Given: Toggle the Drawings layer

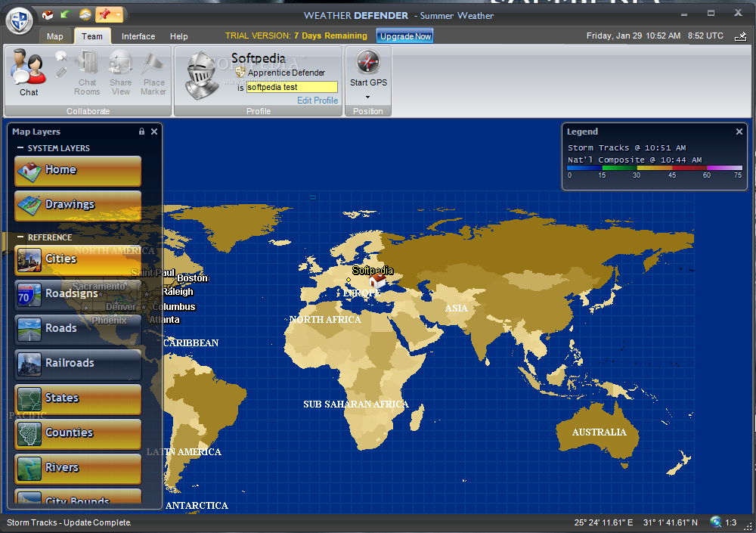Looking at the screenshot, I should tap(78, 206).
